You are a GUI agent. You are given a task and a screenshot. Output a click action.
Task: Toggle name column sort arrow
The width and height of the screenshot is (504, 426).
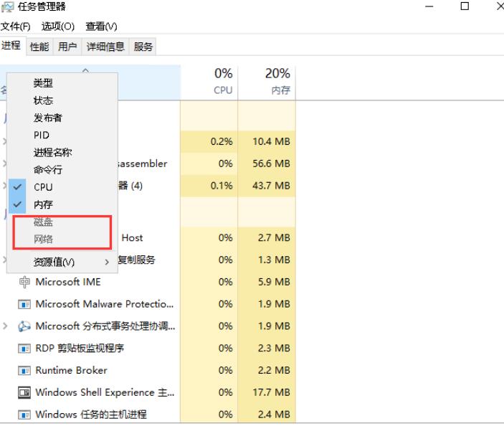pyautogui.click(x=85, y=70)
